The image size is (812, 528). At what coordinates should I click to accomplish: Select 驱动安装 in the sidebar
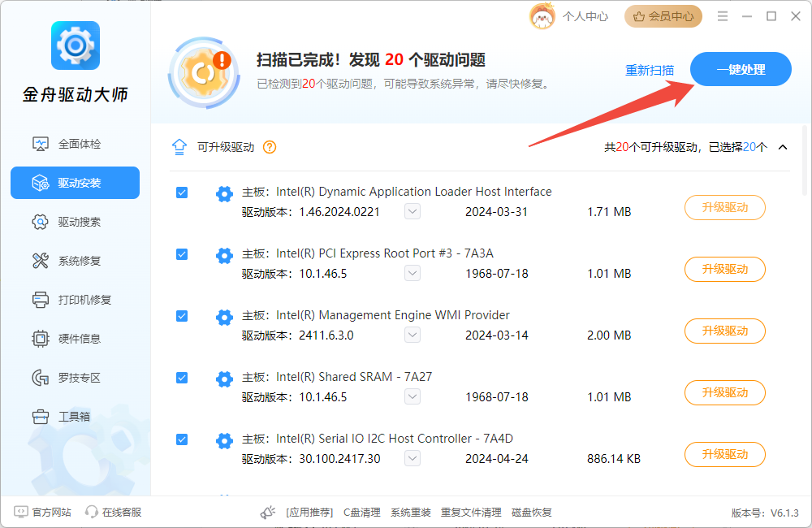click(x=75, y=183)
